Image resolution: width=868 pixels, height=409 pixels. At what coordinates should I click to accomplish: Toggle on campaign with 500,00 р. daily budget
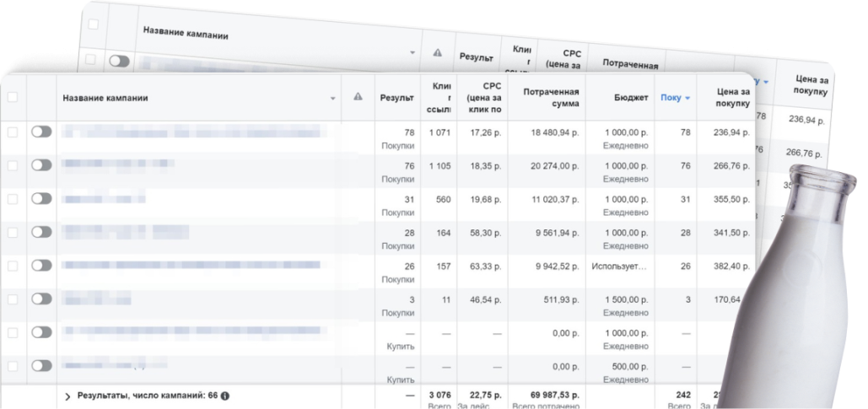click(41, 366)
